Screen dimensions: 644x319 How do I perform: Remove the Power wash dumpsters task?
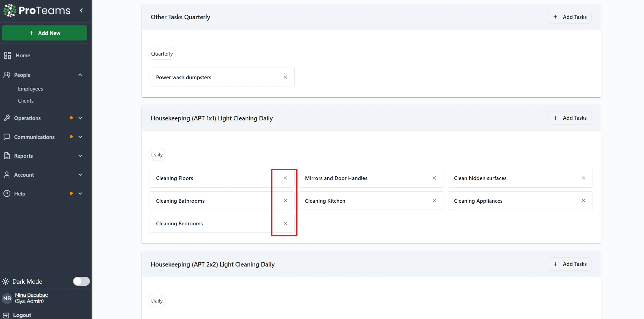tap(285, 77)
